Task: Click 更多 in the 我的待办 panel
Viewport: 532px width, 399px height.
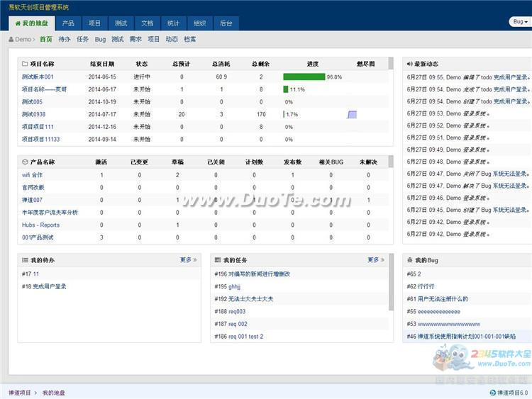Action: coord(188,260)
